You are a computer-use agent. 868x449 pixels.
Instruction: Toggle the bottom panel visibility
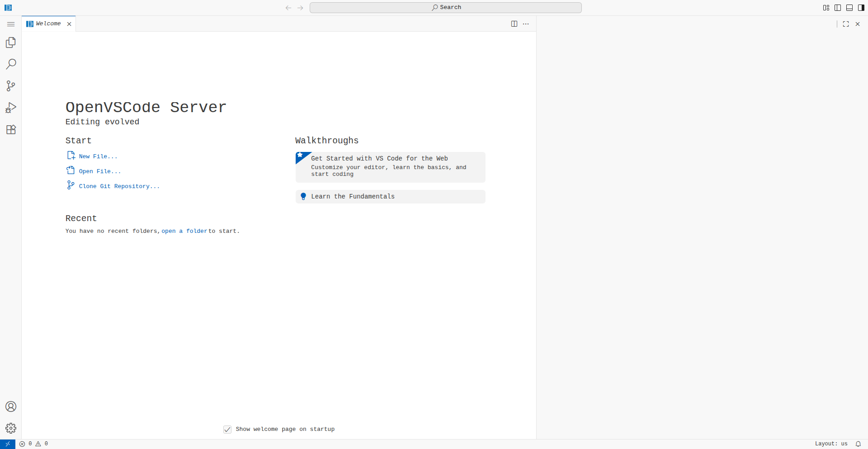coord(849,8)
